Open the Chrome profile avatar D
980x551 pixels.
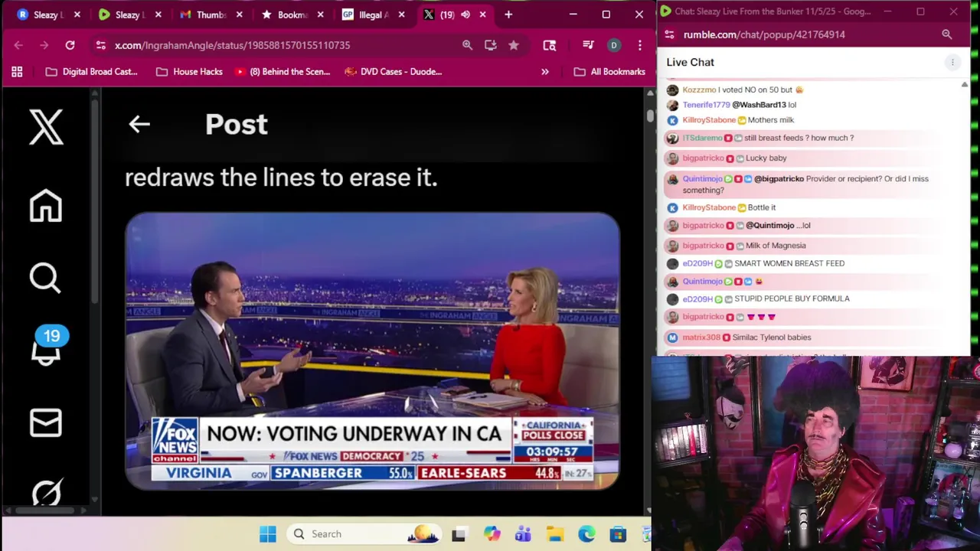pyautogui.click(x=613, y=45)
